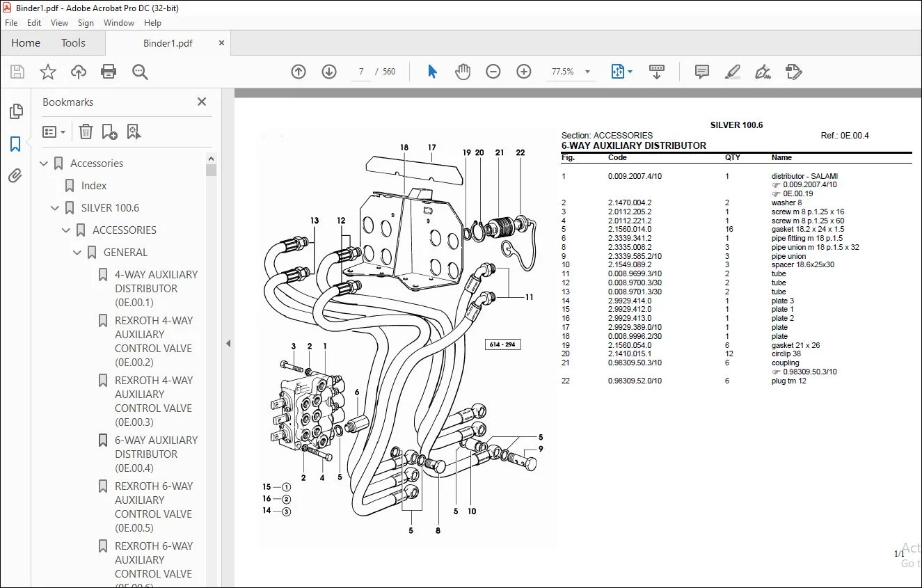Click the scrolling mode keyboard icon
922x588 pixels.
(x=657, y=72)
